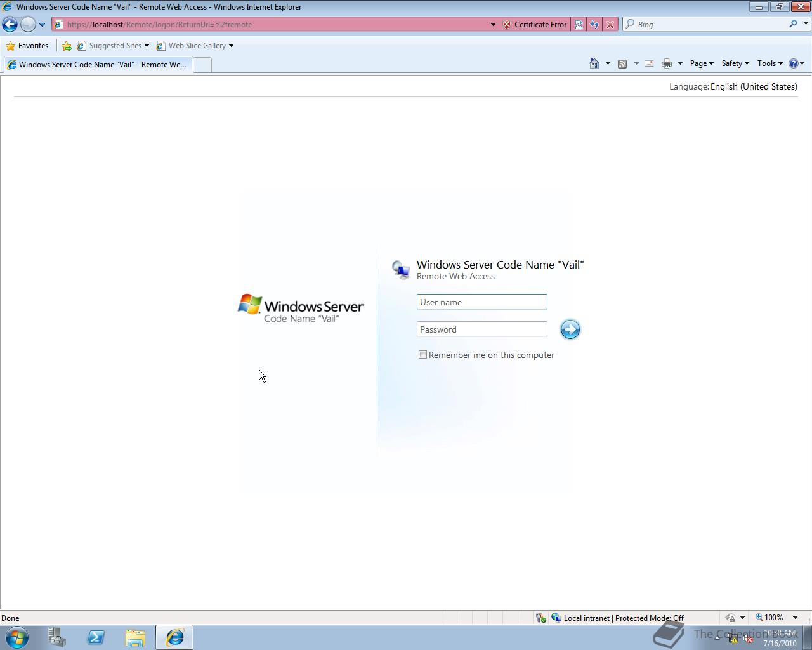Open the Suggested Sites link
Image resolution: width=812 pixels, height=650 pixels.
113,46
